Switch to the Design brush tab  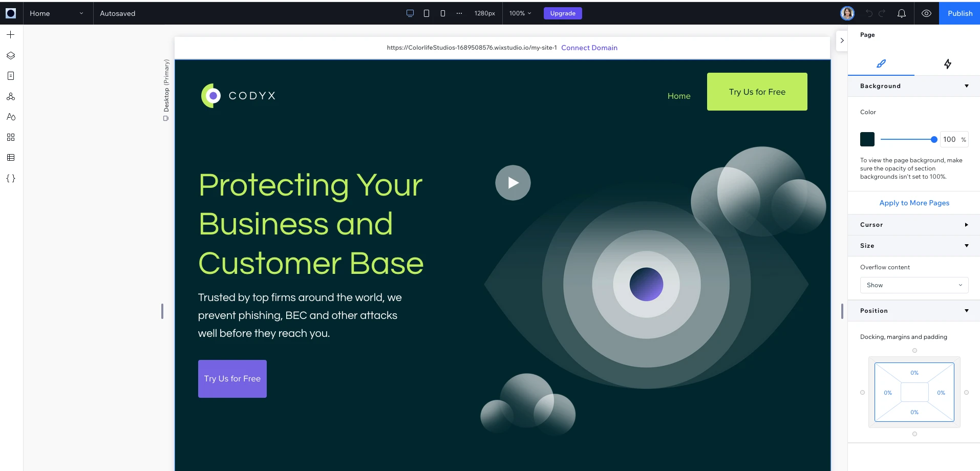pyautogui.click(x=881, y=64)
